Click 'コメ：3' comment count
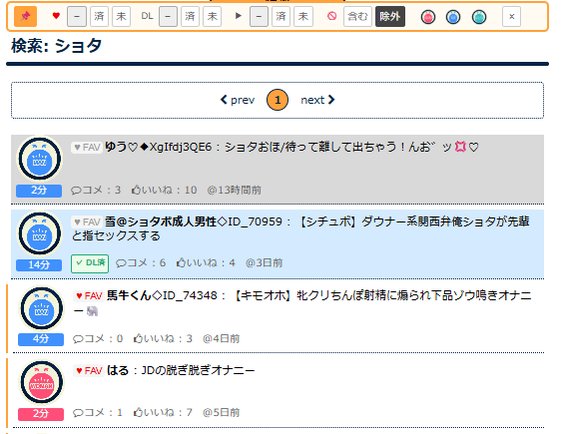 point(96,190)
